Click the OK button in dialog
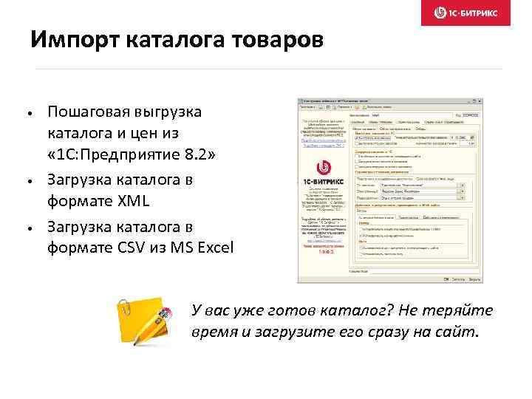This screenshot has width=532, height=399. (x=446, y=279)
